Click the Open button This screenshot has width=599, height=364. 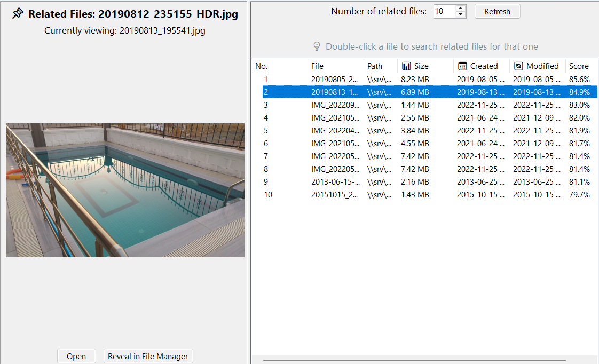coord(76,356)
